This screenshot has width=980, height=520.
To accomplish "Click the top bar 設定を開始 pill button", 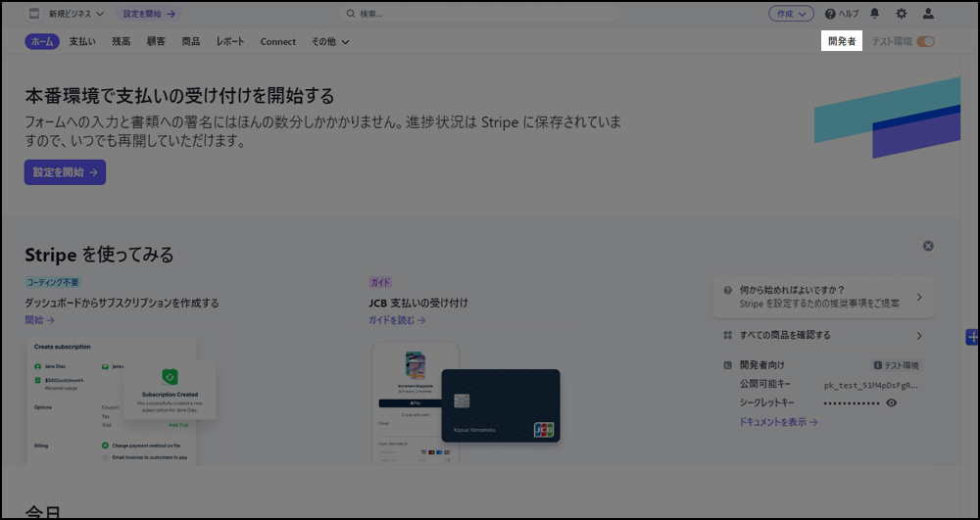I will pyautogui.click(x=149, y=14).
